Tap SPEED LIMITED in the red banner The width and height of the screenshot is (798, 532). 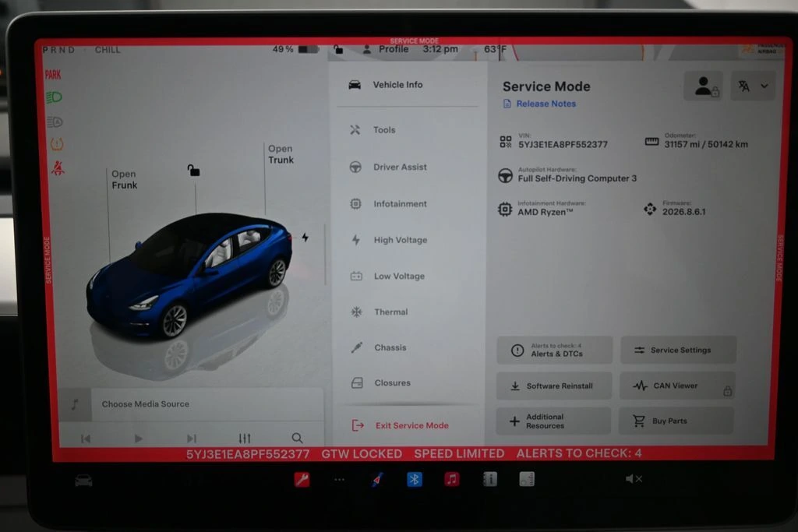[x=458, y=453]
